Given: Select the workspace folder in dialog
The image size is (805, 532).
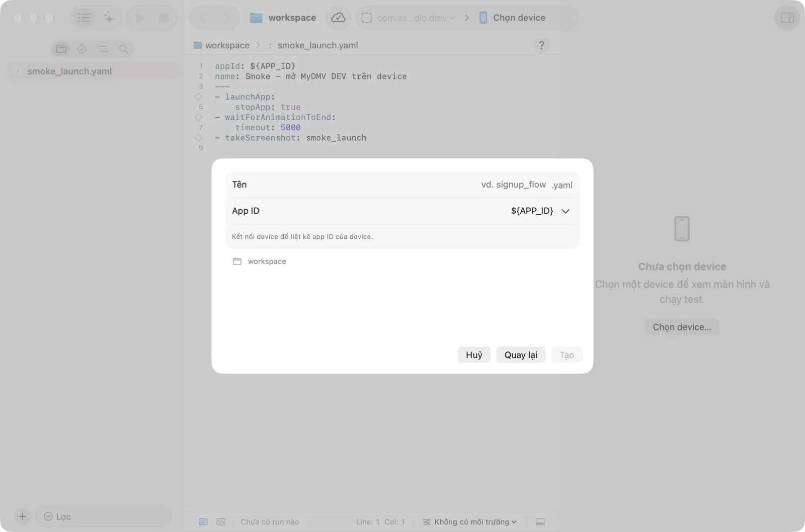Looking at the screenshot, I should tap(260, 261).
